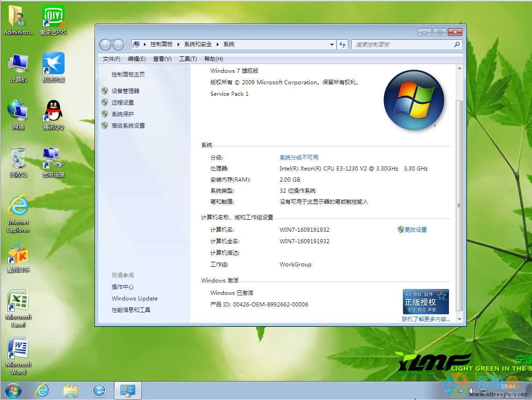This screenshot has height=400, width=532.
Task: Go to 控制面板 in breadcrumb
Action: (161, 44)
